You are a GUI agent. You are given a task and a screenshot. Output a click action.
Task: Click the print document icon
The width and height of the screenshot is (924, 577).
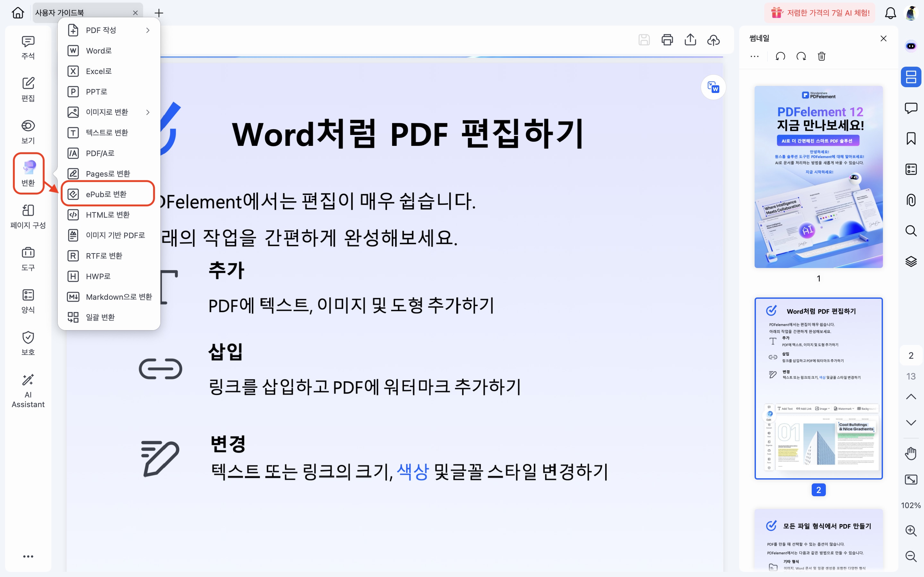pyautogui.click(x=667, y=40)
